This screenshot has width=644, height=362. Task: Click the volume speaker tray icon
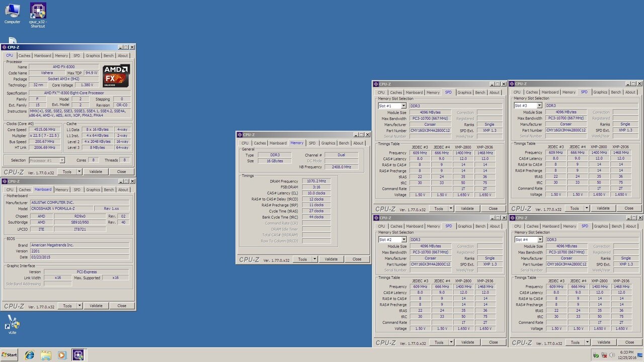click(612, 355)
